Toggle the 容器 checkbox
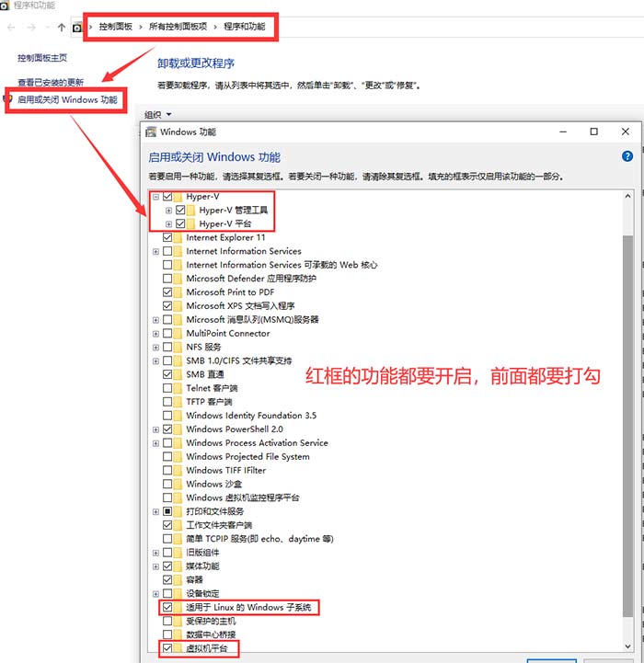 click(x=167, y=579)
